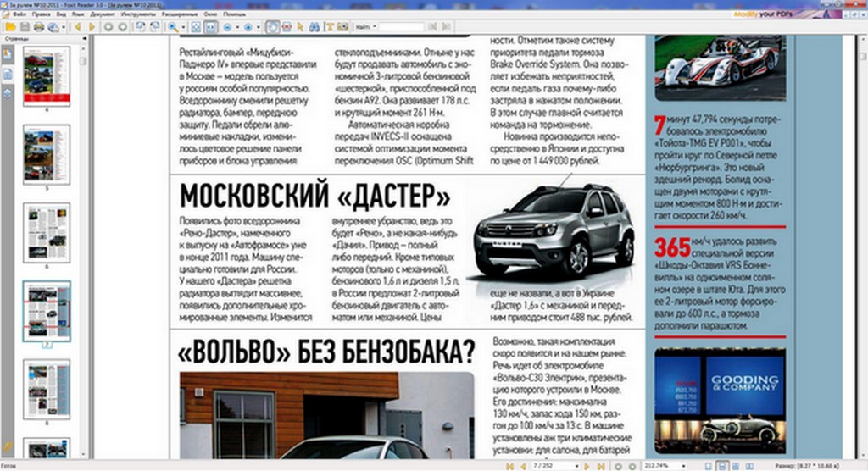
Task: Open the Помощь menu
Action: (234, 14)
